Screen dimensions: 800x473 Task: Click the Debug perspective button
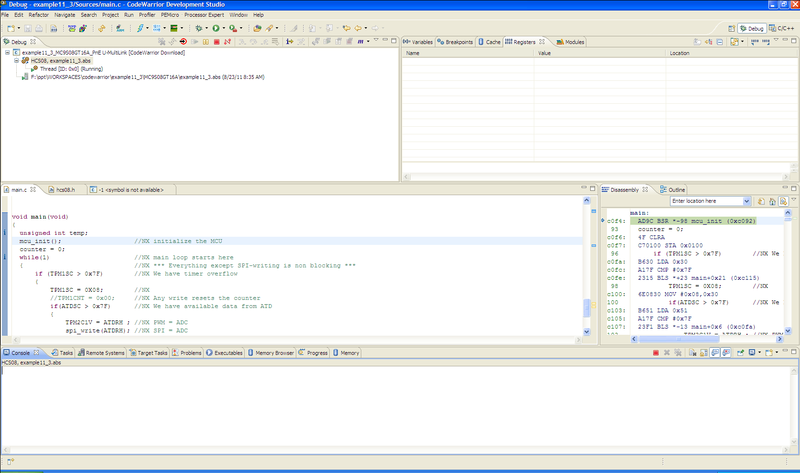click(752, 29)
